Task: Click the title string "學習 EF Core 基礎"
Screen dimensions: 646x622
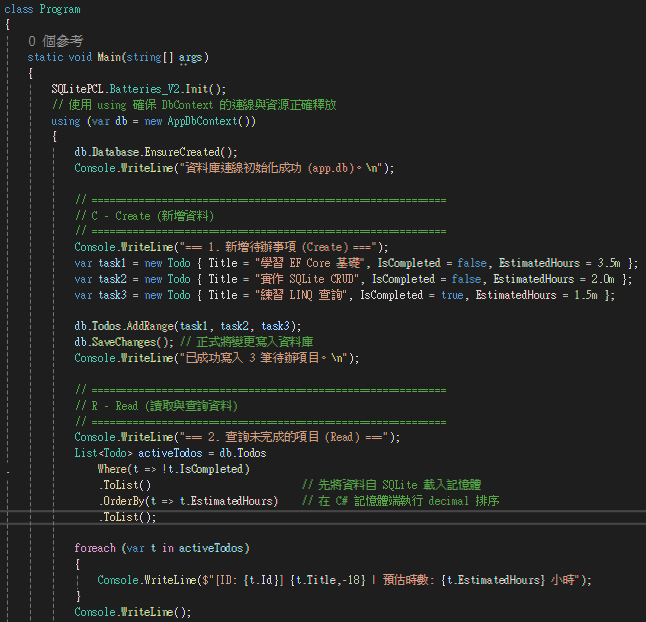Action: (310, 263)
